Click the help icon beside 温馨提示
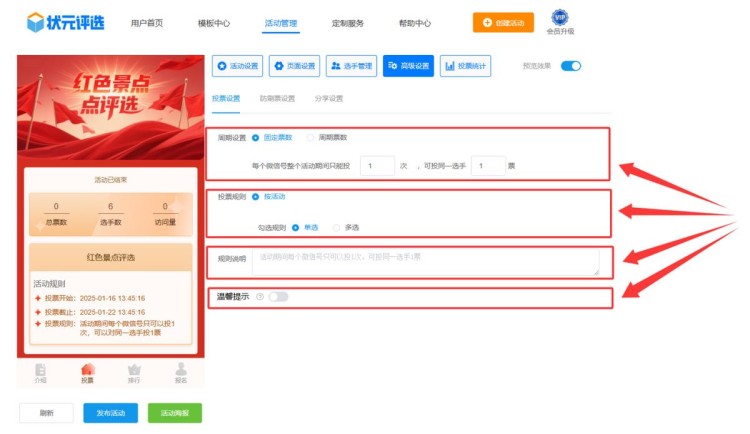The image size is (750, 434). tap(259, 297)
